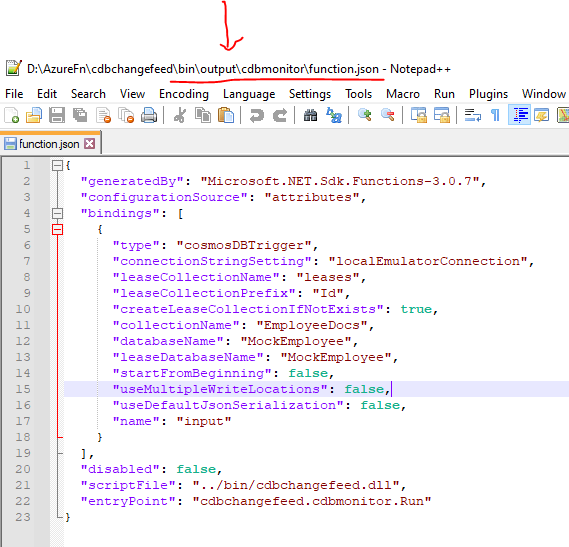Click the Cut scissors icon
The image size is (569, 547).
(180, 115)
